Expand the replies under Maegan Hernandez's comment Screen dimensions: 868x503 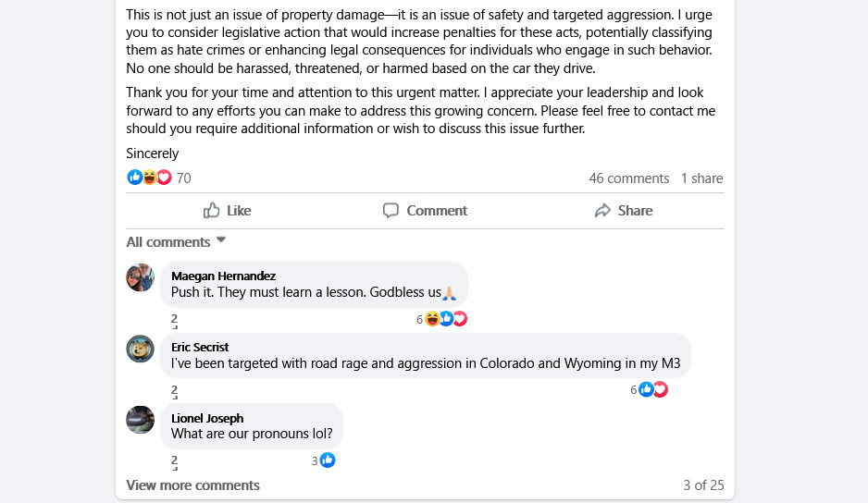[x=174, y=320]
